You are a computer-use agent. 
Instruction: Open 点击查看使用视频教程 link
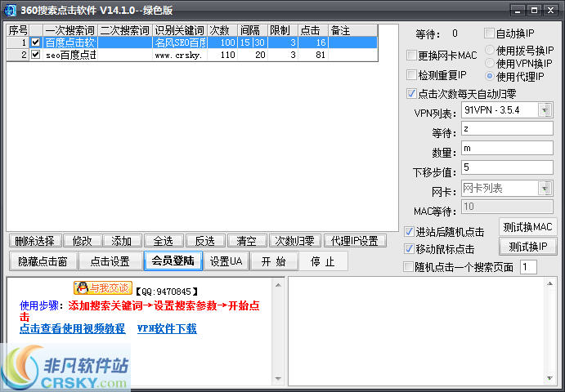(x=73, y=328)
